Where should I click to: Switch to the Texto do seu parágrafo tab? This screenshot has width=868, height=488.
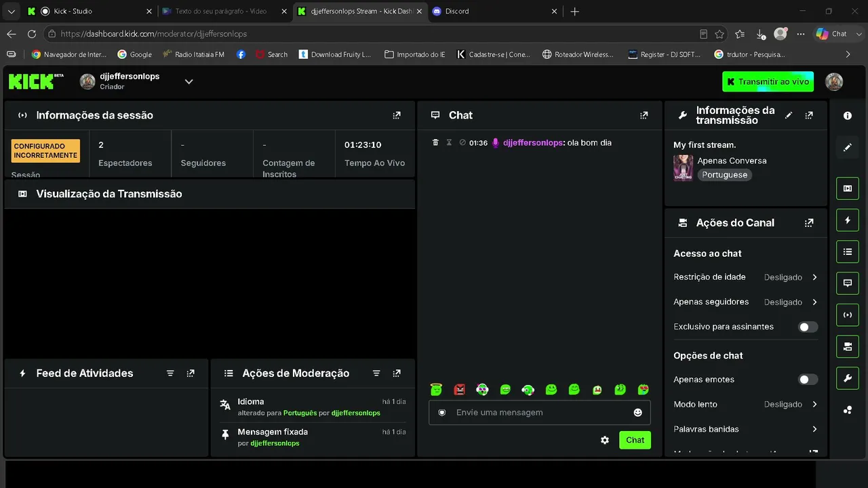click(224, 12)
